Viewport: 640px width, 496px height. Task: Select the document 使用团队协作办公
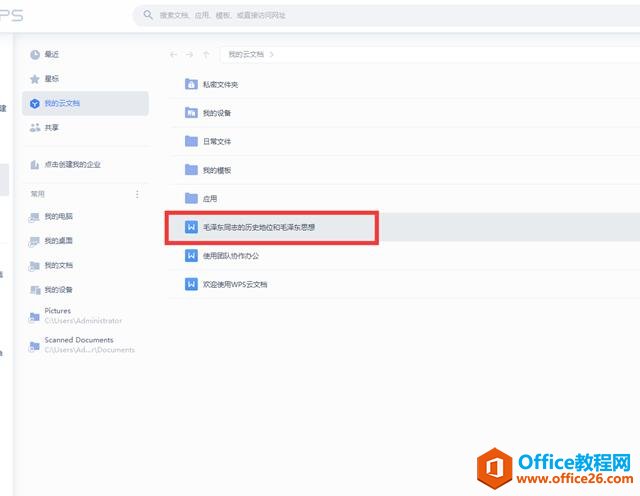404,256
